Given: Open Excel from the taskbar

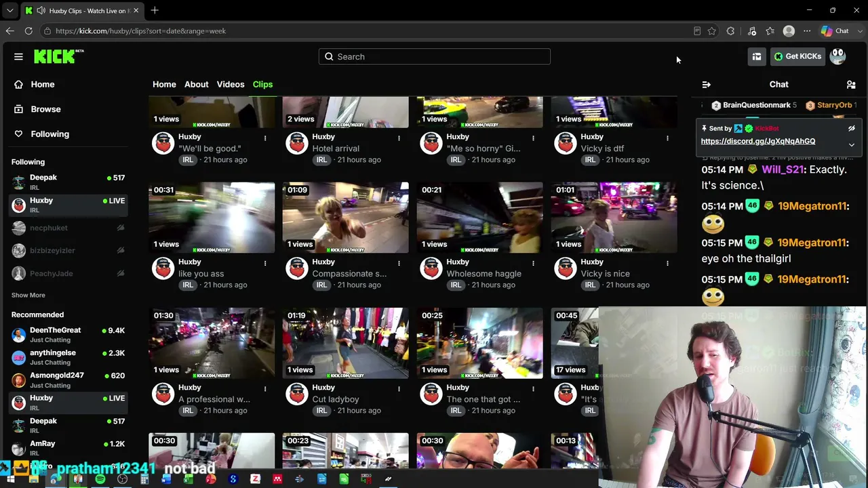Looking at the screenshot, I should 189,479.
